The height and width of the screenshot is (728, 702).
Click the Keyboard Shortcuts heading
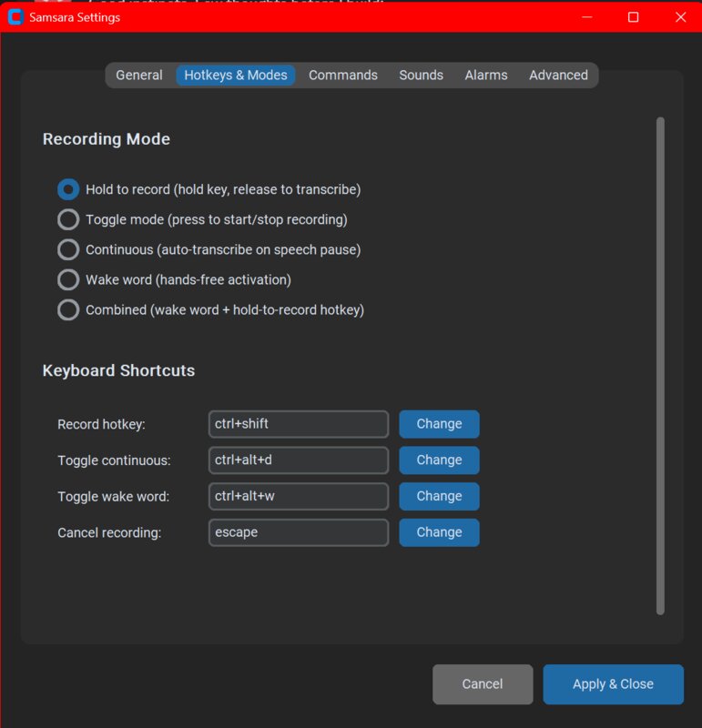[118, 370]
